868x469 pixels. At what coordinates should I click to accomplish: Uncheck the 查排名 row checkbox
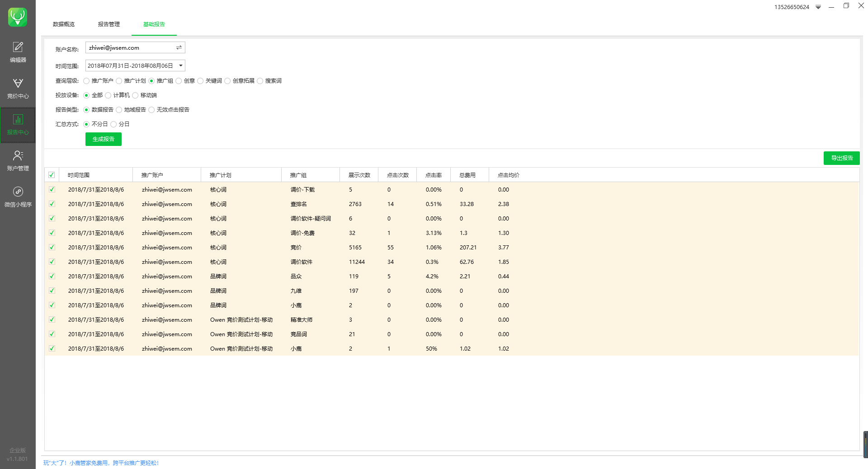(x=52, y=204)
